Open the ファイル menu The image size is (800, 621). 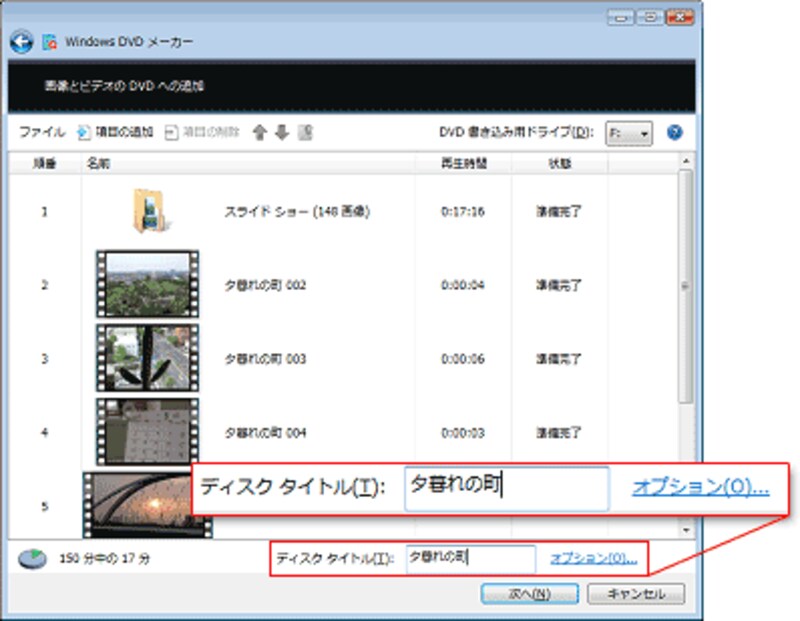41,132
